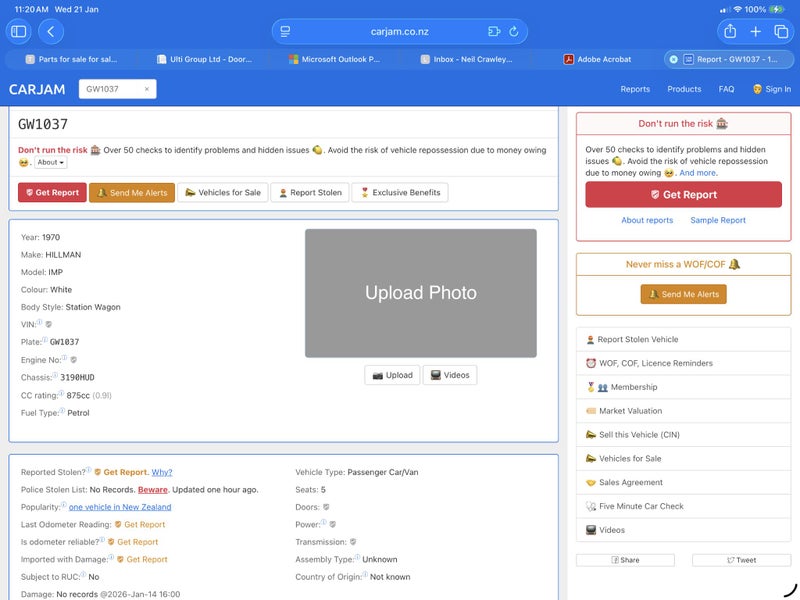Click the Report Stolen button
The height and width of the screenshot is (600, 800).
(x=309, y=192)
